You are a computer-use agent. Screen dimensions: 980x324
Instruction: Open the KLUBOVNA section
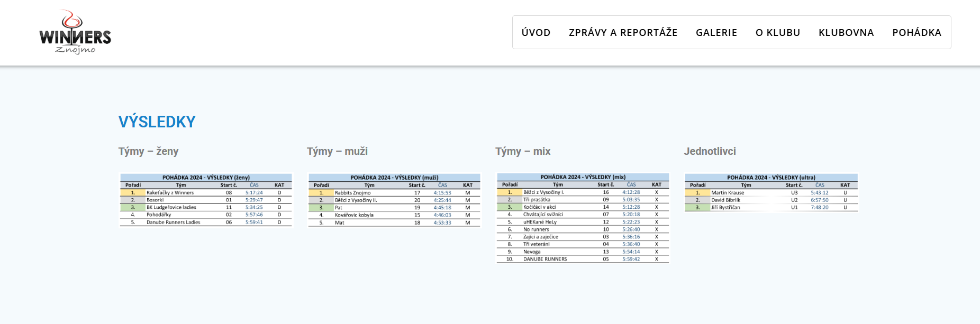coord(846,33)
